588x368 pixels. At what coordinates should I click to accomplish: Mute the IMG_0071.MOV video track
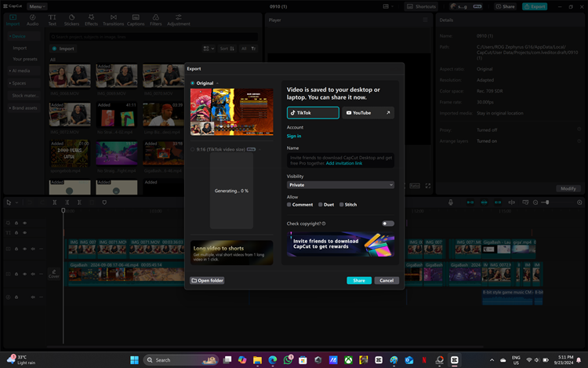(x=33, y=249)
